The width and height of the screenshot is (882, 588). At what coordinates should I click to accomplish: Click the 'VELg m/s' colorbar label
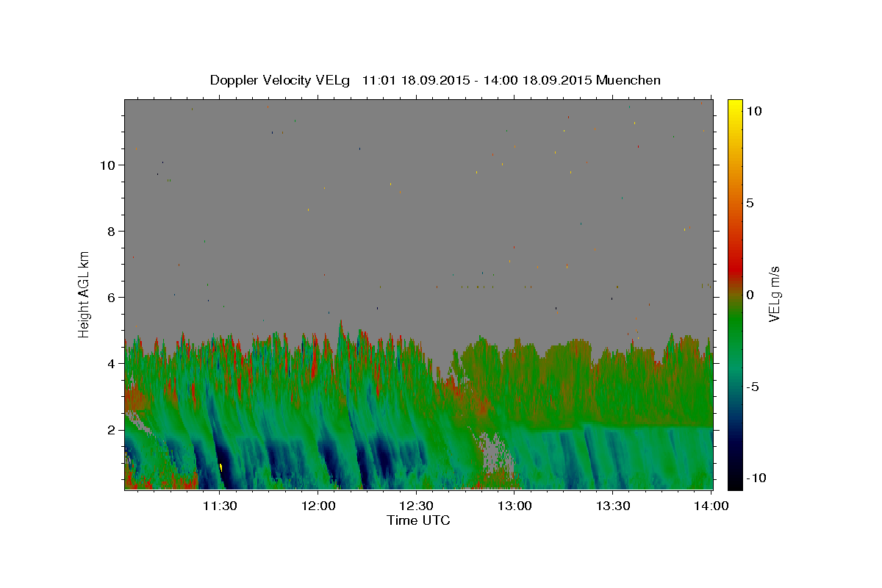[774, 295]
